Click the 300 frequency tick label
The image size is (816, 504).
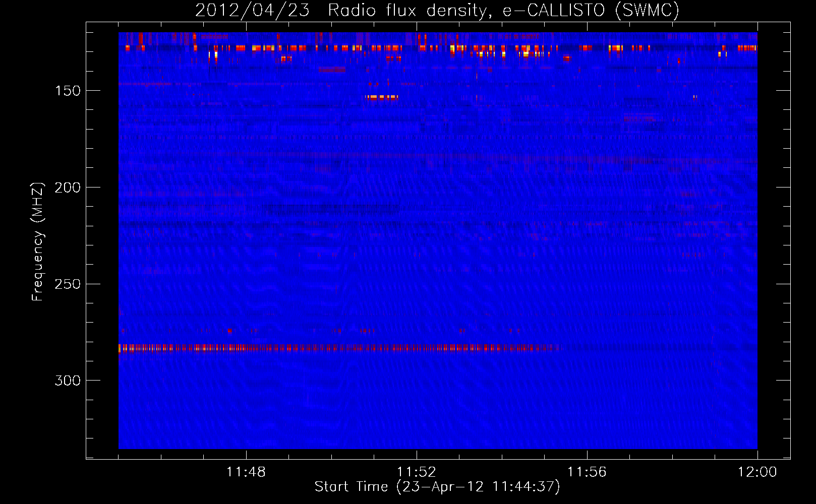(68, 381)
